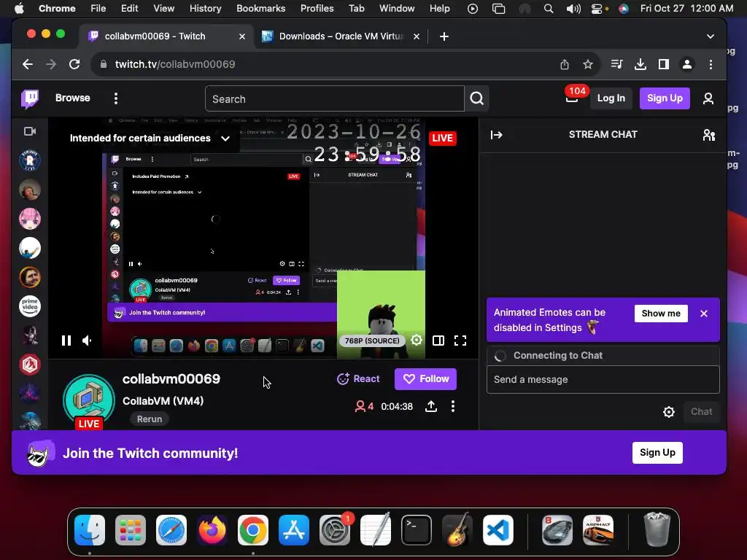
Task: Open Chrome downloads icon in toolbar
Action: pos(640,64)
